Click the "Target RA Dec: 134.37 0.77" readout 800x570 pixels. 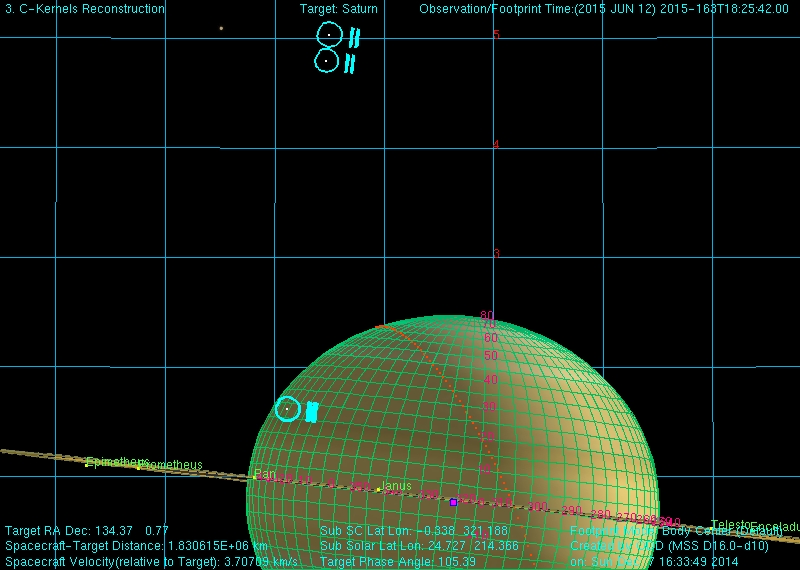tap(87, 531)
